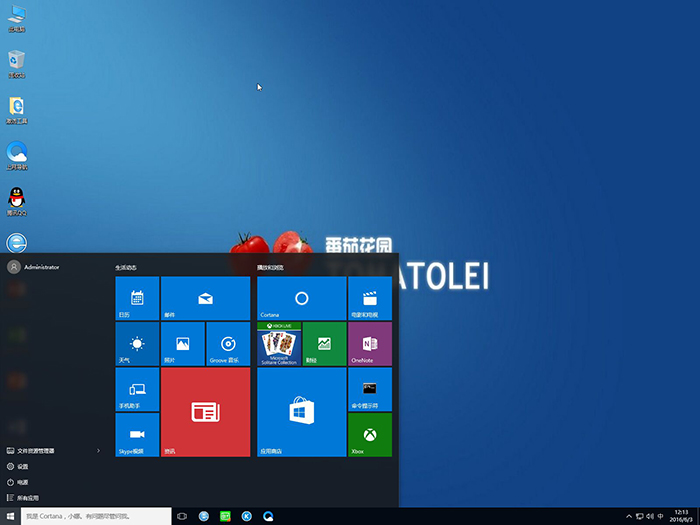
Task: Open the OneNote tile
Action: pyautogui.click(x=369, y=343)
